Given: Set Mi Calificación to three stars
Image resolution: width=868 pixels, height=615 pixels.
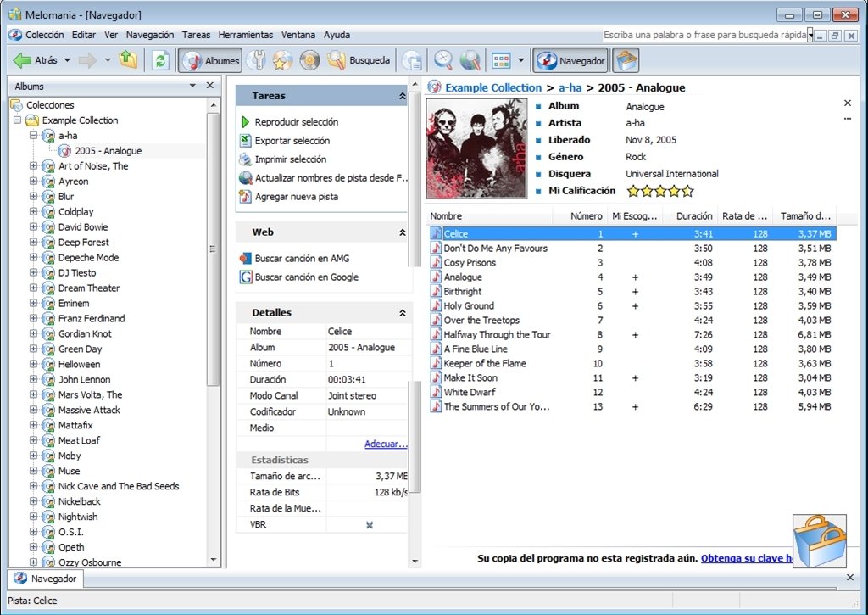Looking at the screenshot, I should (x=659, y=191).
